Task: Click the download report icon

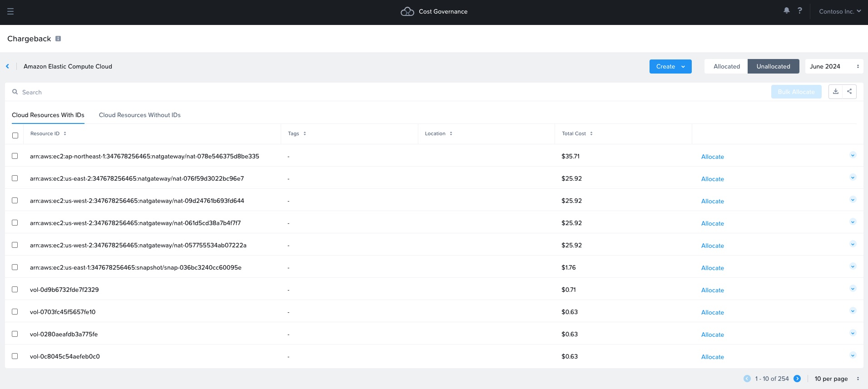Action: tap(835, 92)
